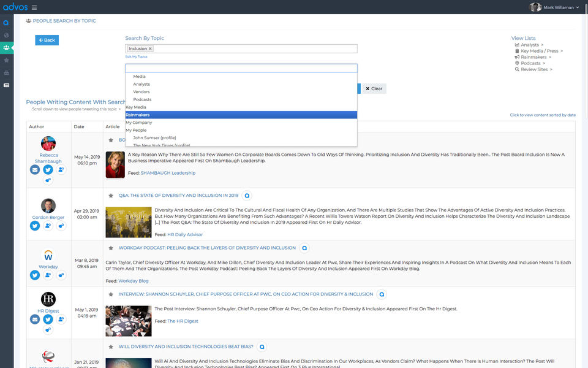The height and width of the screenshot is (368, 588).
Task: Click the connections icon under Rebecca Shambaugh
Action: (x=48, y=180)
